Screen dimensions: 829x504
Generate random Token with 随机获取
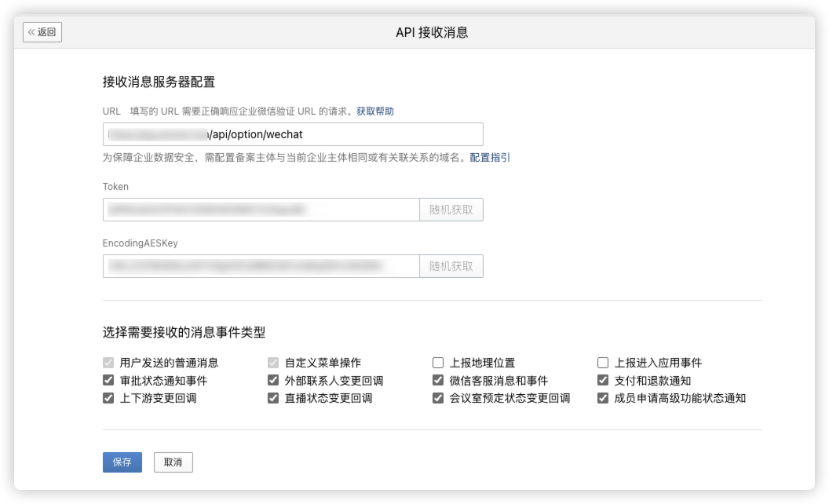pos(451,210)
